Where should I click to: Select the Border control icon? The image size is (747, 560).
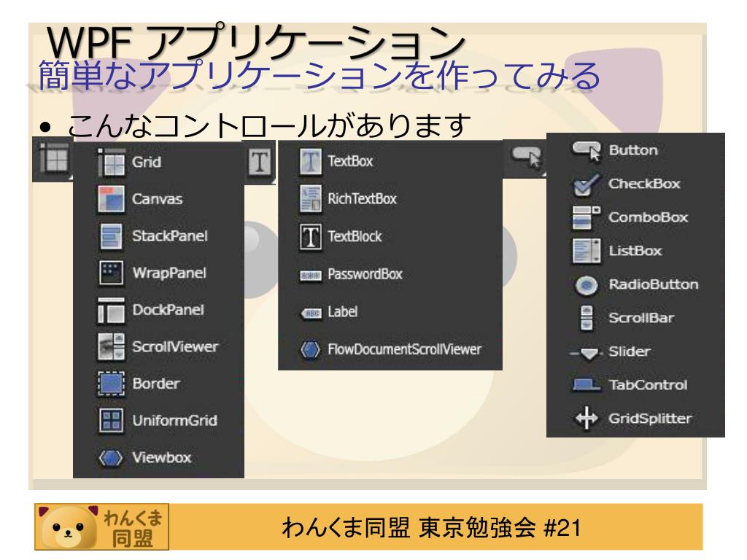112,384
